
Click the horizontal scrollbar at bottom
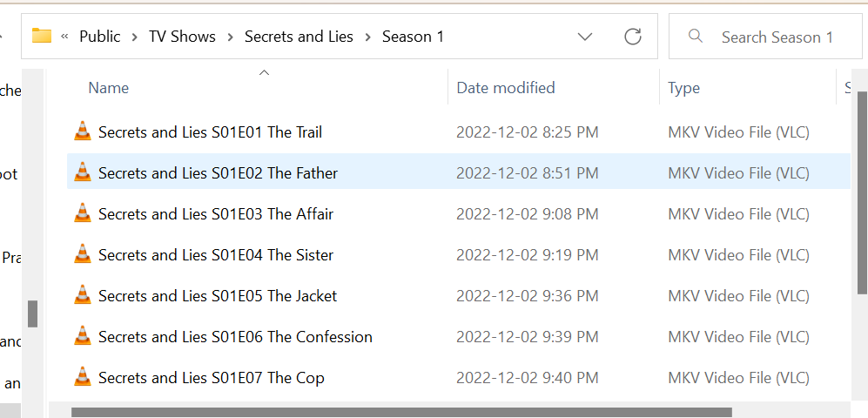click(x=400, y=412)
